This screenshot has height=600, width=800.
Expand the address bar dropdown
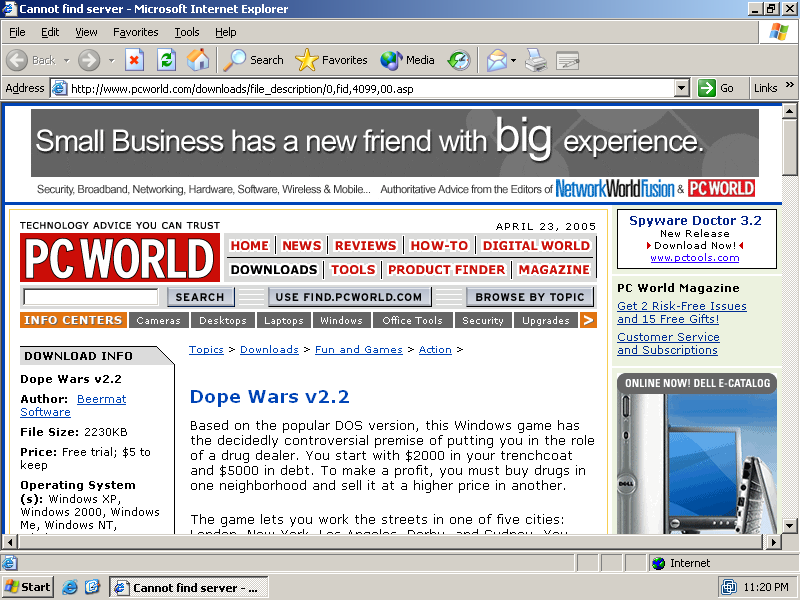[x=682, y=88]
